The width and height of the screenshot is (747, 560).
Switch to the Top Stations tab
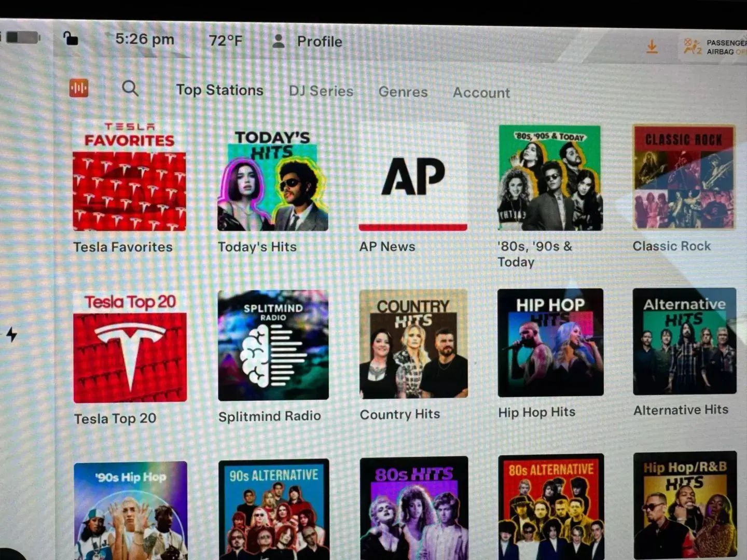[219, 90]
